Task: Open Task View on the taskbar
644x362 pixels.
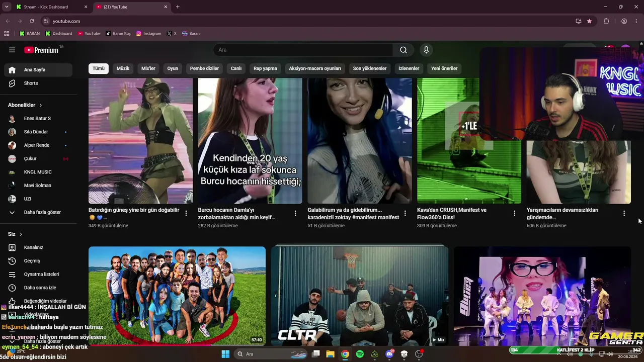Action: (316, 354)
